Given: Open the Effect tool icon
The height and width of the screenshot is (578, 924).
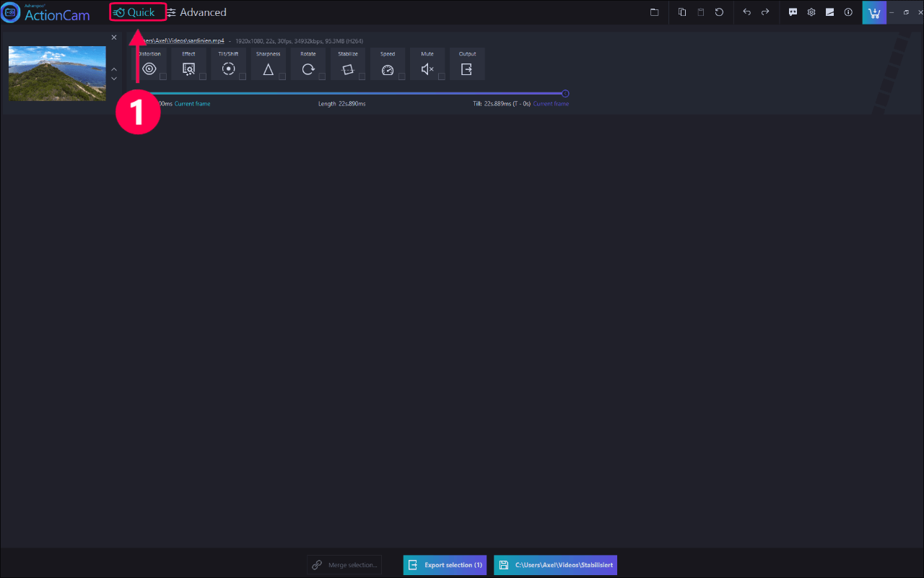Looking at the screenshot, I should pos(188,69).
